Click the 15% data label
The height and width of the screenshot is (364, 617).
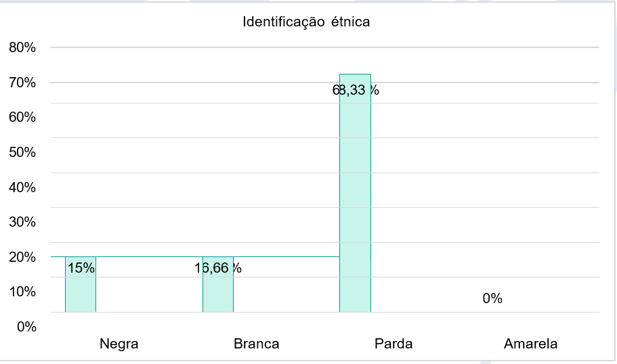[81, 268]
